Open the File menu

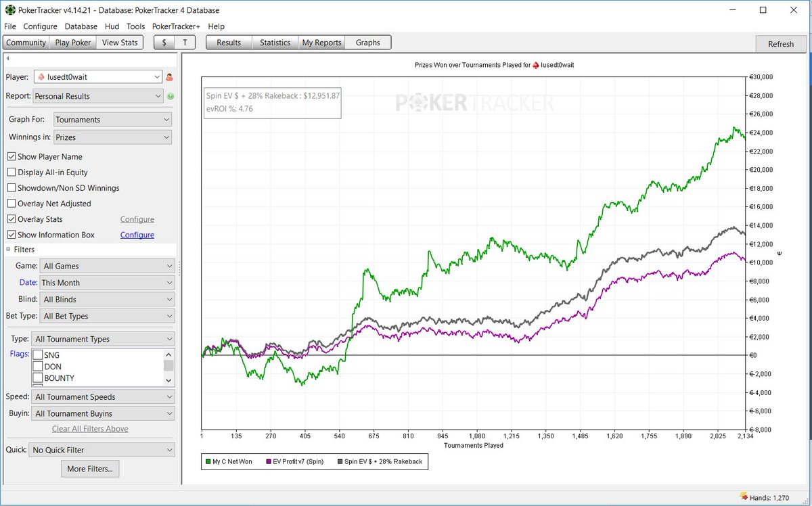(10, 26)
